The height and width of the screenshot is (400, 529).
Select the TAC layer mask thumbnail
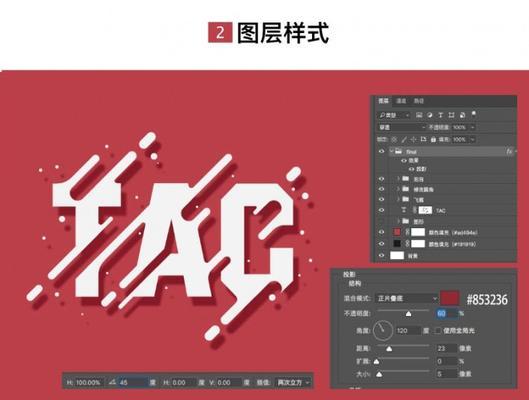(425, 210)
